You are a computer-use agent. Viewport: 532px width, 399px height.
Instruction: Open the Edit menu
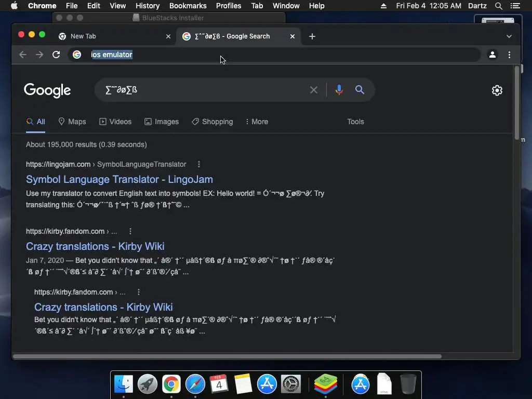(x=94, y=6)
